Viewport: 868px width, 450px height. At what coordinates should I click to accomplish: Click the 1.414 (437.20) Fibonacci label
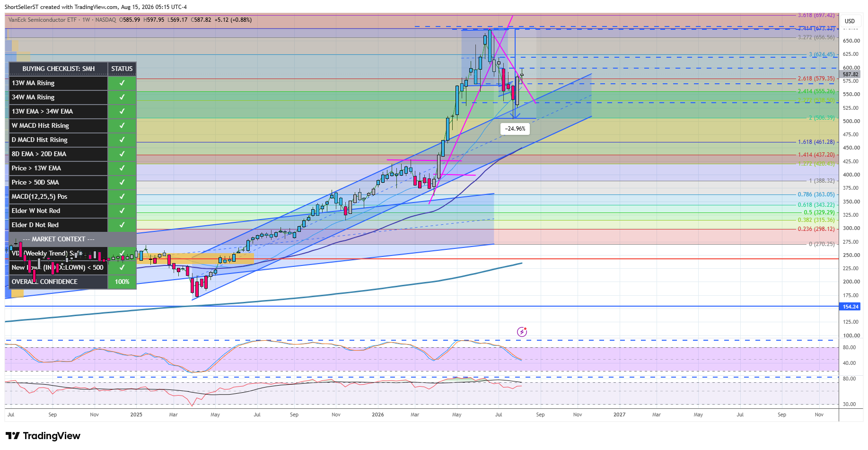[816, 155]
